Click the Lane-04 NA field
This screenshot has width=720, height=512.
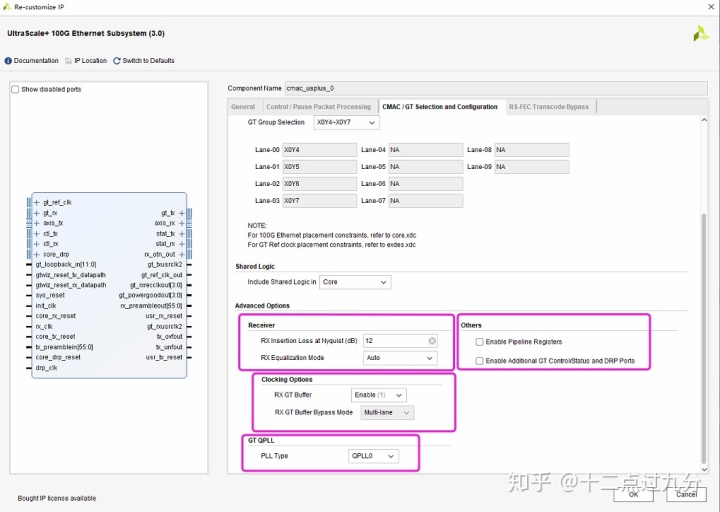coord(426,150)
